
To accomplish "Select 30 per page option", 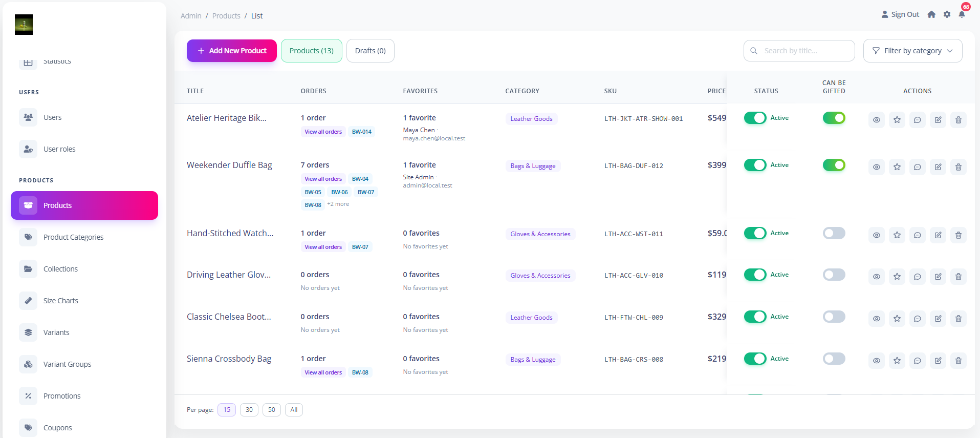I will coord(249,410).
